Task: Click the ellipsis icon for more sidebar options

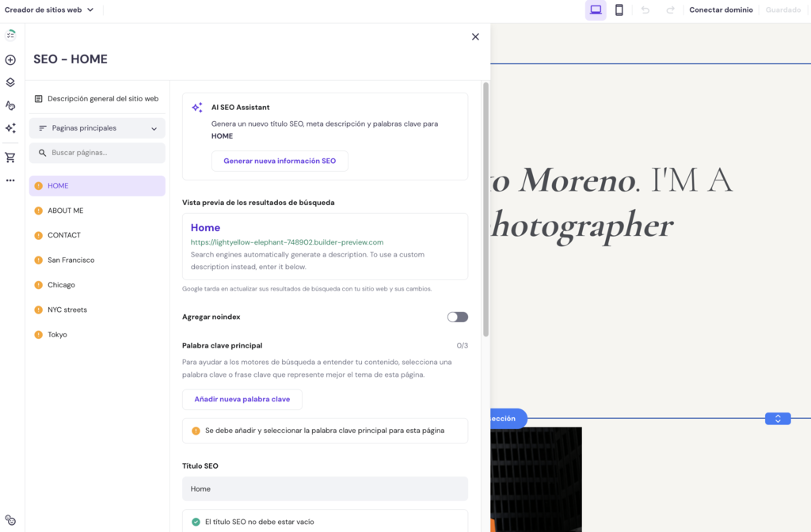Action: point(10,180)
